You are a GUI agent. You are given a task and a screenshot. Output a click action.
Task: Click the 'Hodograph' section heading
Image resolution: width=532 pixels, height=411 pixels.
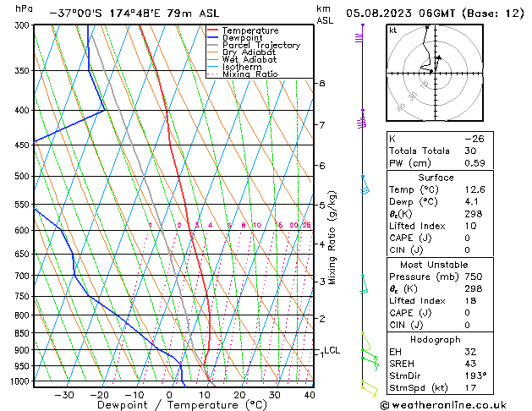436,339
